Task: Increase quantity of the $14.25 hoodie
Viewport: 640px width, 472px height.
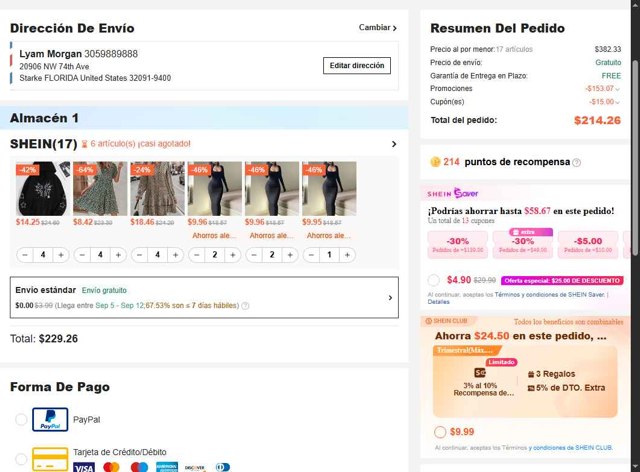Action: pyautogui.click(x=61, y=255)
